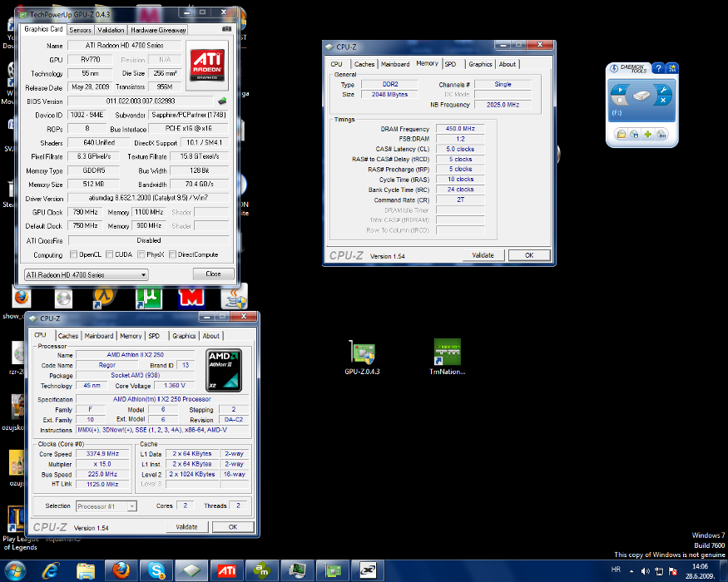
Task: Select Mainboard tab in lower CPU-Z window
Action: pos(99,336)
